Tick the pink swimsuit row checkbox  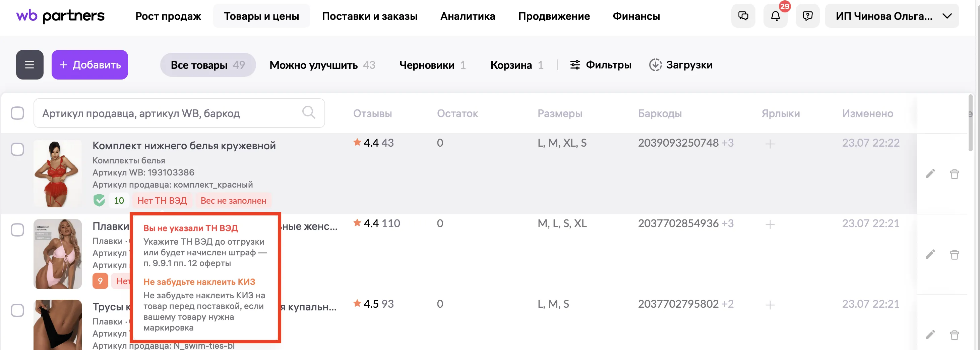[17, 230]
